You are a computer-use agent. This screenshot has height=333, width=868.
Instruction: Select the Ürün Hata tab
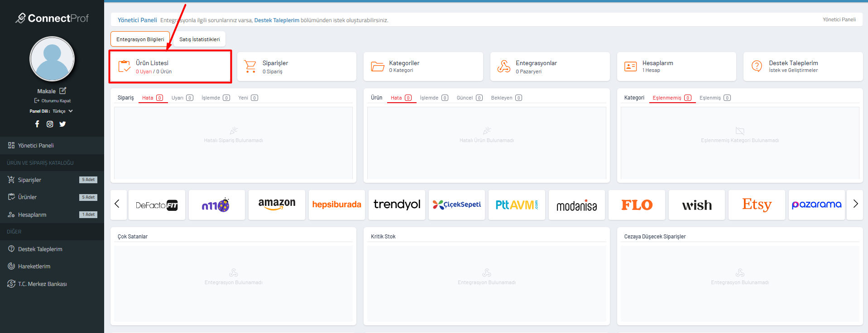coord(401,98)
